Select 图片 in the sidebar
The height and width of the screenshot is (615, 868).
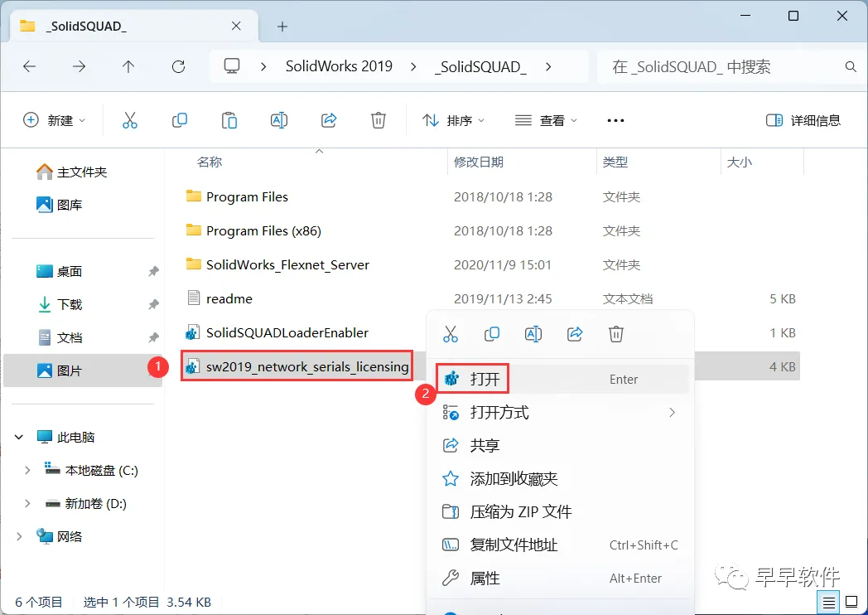coord(60,370)
